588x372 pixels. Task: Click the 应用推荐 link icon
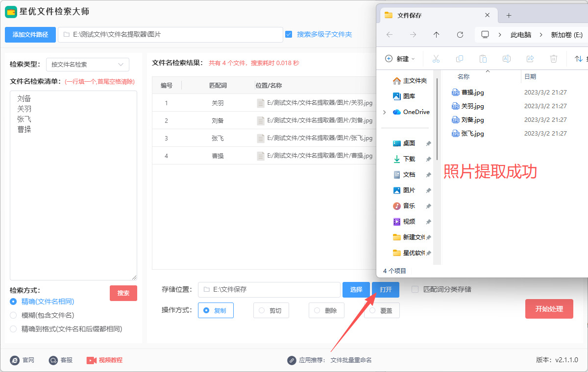(292, 360)
